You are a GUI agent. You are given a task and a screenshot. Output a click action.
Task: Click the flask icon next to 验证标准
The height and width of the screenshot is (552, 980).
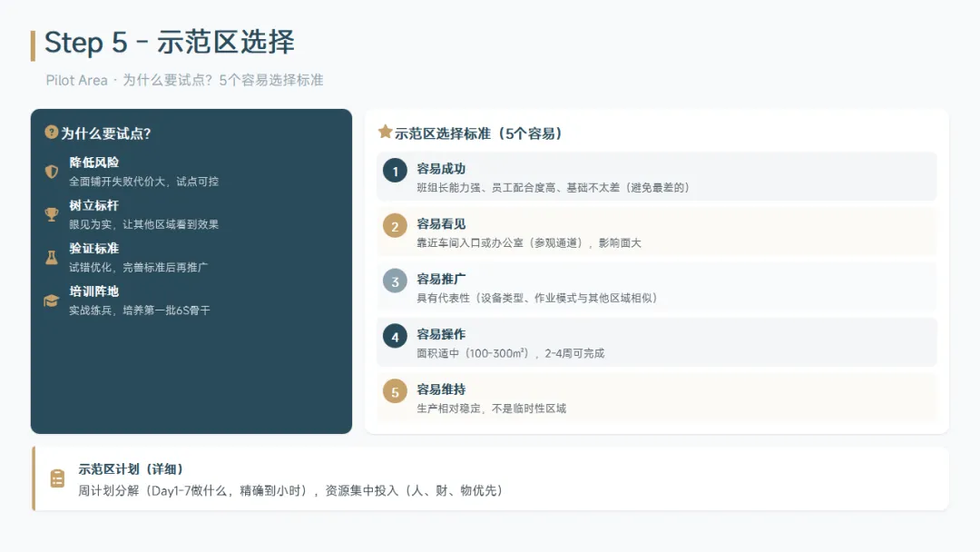(x=51, y=257)
